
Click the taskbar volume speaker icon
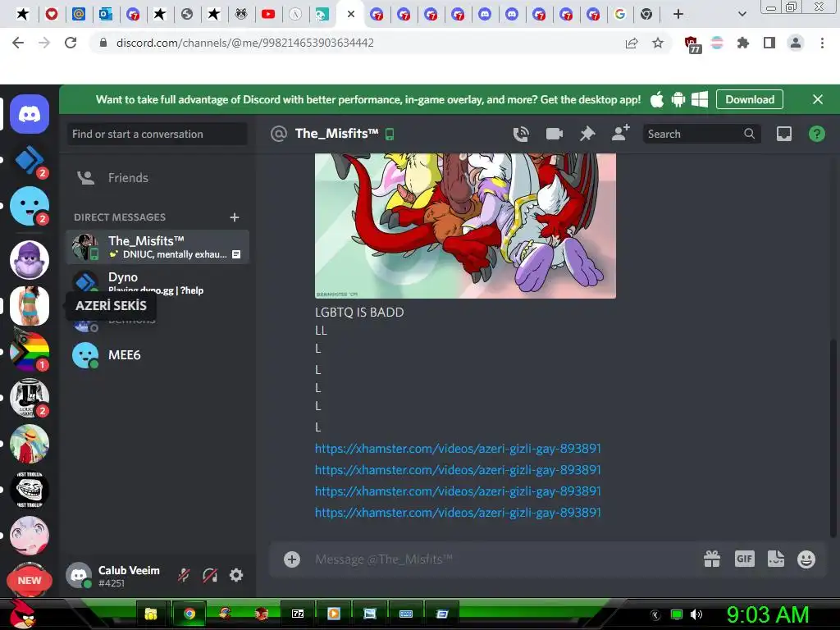click(696, 614)
